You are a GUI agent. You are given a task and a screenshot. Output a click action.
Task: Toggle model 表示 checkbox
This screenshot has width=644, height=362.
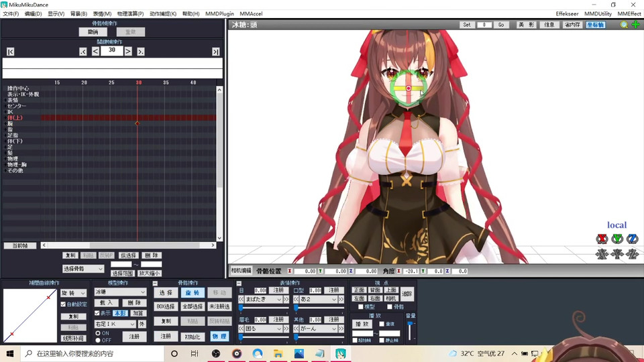(97, 313)
